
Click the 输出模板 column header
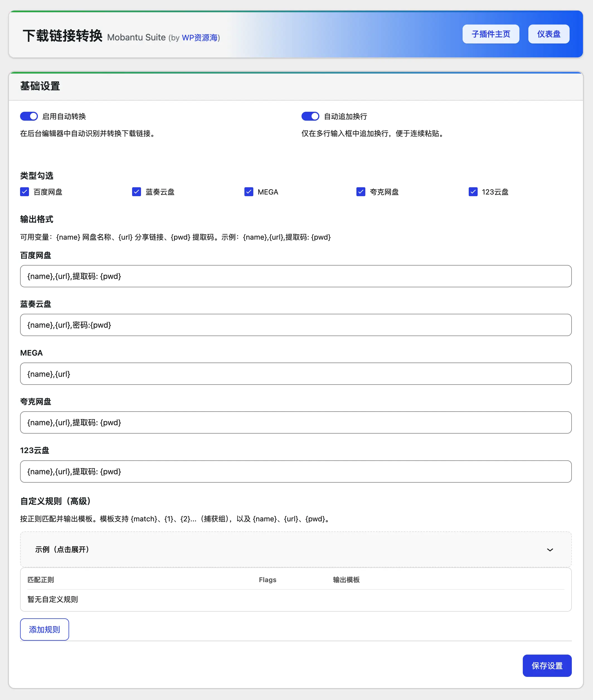(x=346, y=580)
